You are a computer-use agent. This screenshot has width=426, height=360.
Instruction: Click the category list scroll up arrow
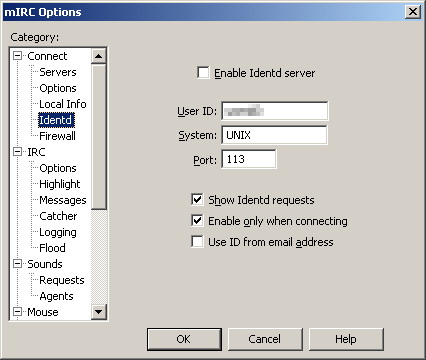point(98,56)
